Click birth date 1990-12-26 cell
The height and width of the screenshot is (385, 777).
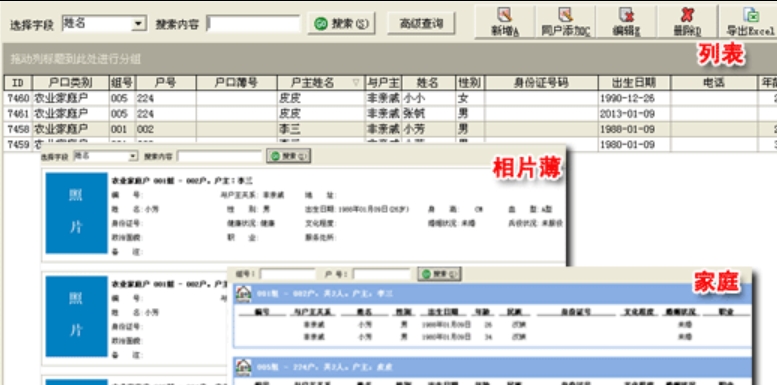point(634,98)
